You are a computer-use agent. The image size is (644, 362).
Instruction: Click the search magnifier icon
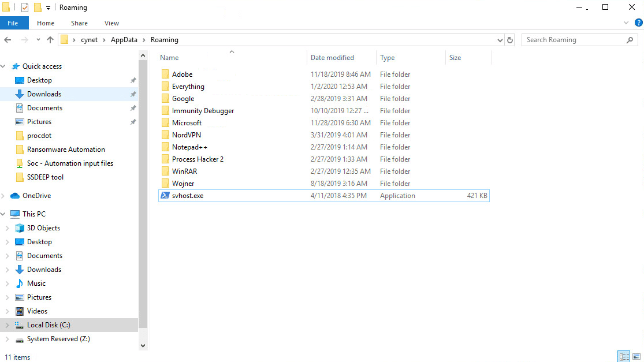[630, 40]
